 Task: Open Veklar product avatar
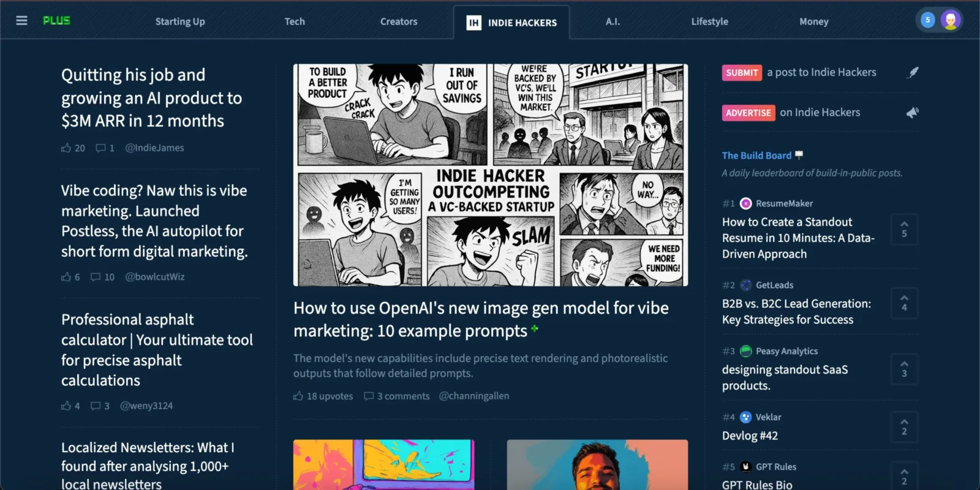[x=745, y=417]
